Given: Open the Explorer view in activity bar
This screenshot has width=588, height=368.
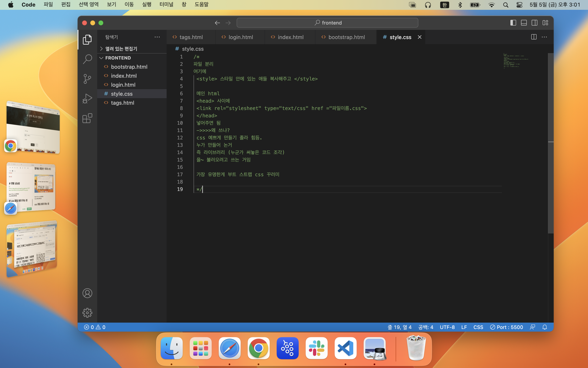Looking at the screenshot, I should [x=87, y=39].
